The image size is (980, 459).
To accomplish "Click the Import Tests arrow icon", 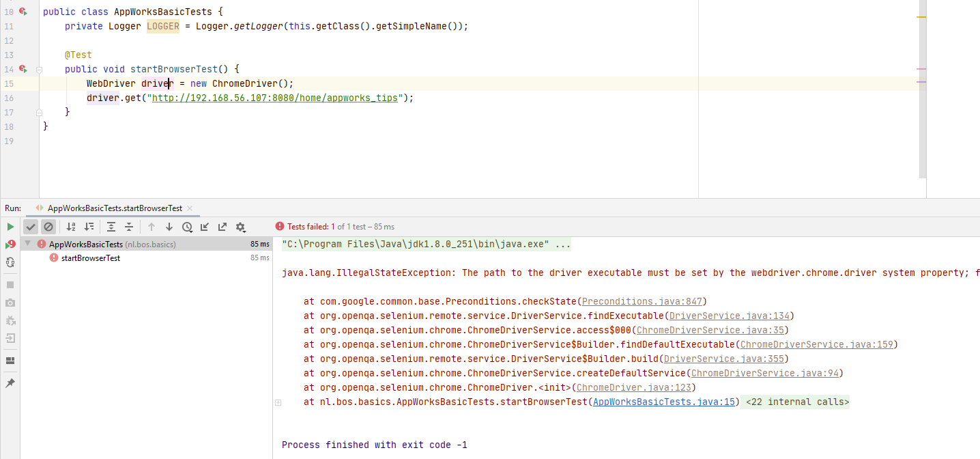I will pyautogui.click(x=204, y=227).
